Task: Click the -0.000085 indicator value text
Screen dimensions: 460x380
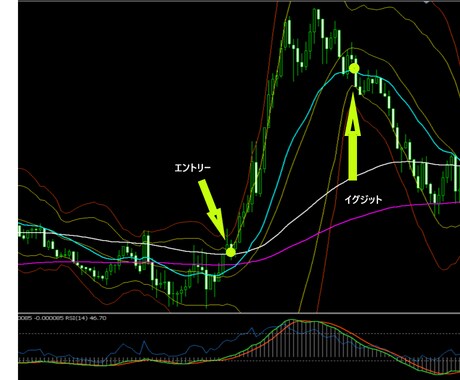Action: 50,318
